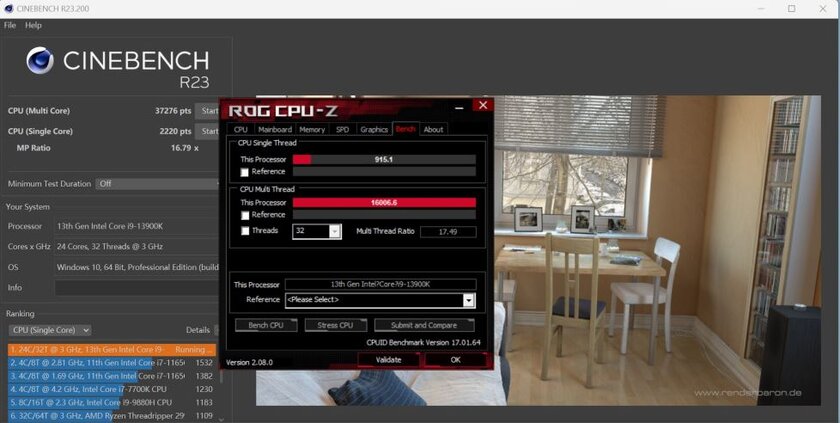This screenshot has width=840, height=423.
Task: Open the Reference <Please Select> dropdown
Action: pyautogui.click(x=380, y=300)
